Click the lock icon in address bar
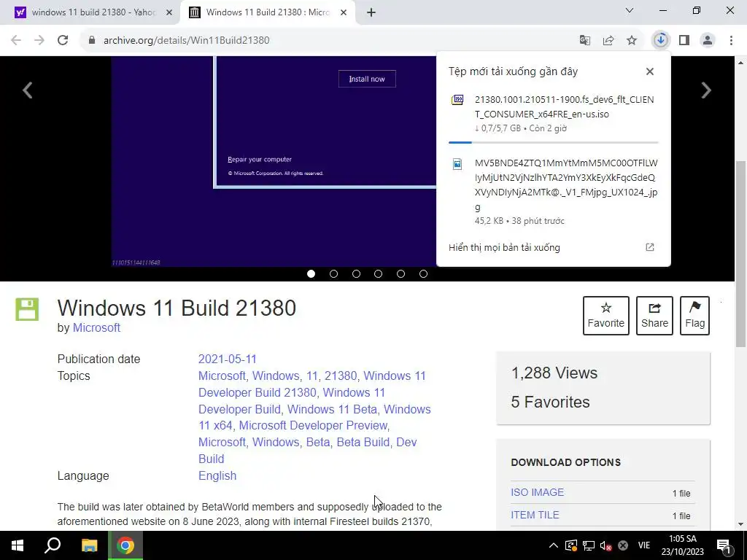 [x=92, y=40]
